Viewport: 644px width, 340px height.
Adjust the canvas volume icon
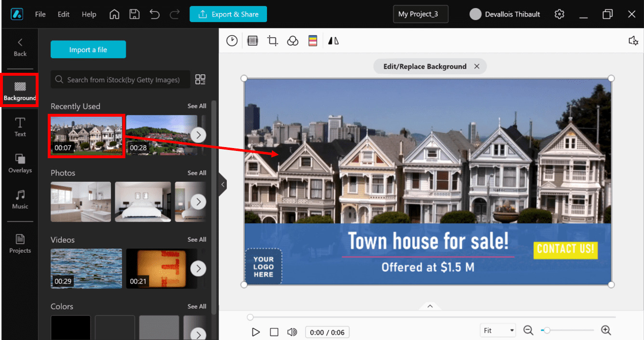click(x=633, y=41)
